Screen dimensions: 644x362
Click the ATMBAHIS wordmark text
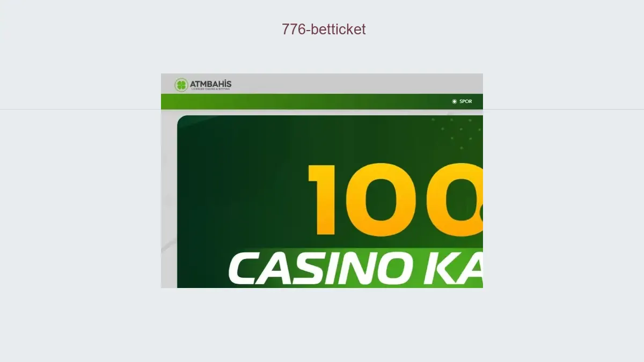tap(211, 83)
